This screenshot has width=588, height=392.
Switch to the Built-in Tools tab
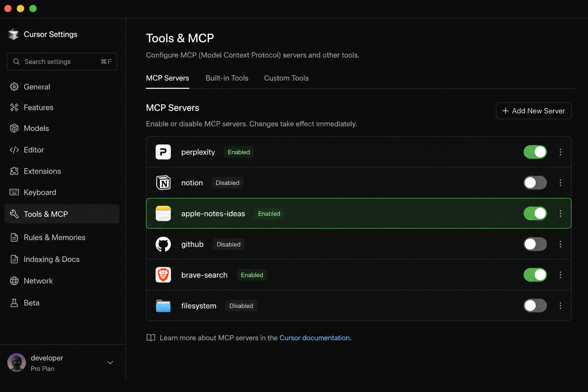pos(227,78)
